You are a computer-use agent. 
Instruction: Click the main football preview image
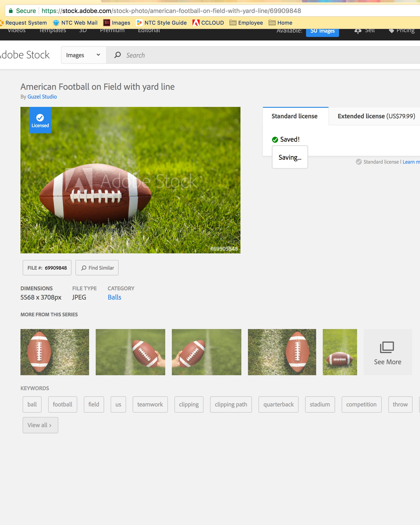130,180
